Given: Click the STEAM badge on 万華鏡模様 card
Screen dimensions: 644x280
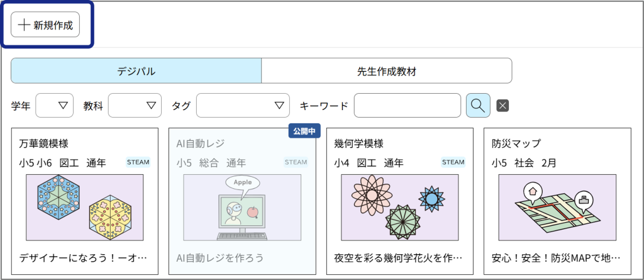Looking at the screenshot, I should pyautogui.click(x=138, y=162).
